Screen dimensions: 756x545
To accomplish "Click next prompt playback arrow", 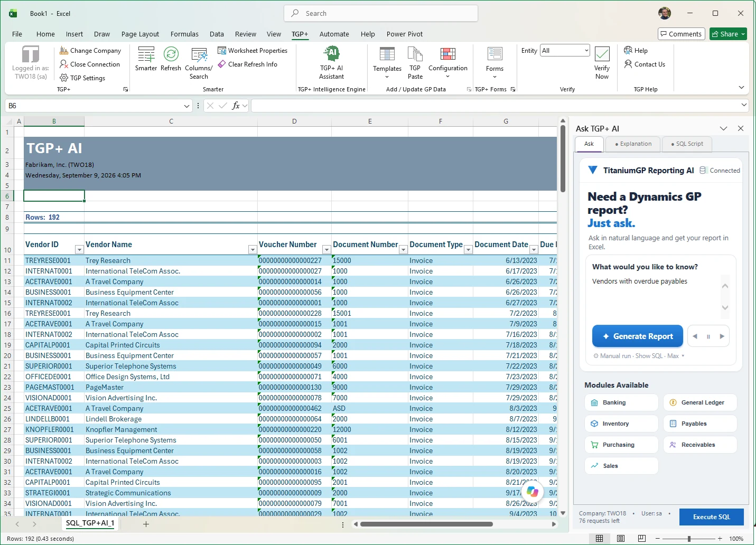I will (x=722, y=336).
